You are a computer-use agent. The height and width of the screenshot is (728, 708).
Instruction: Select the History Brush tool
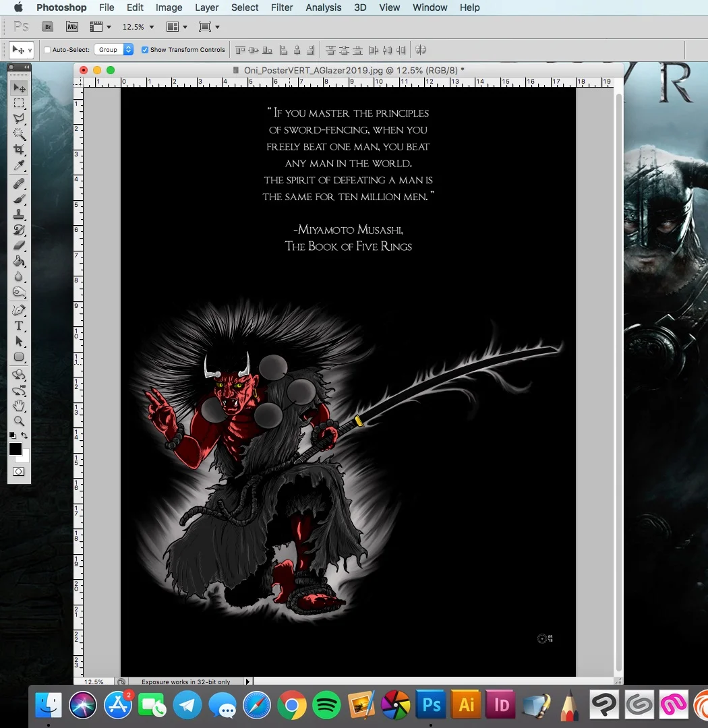19,230
